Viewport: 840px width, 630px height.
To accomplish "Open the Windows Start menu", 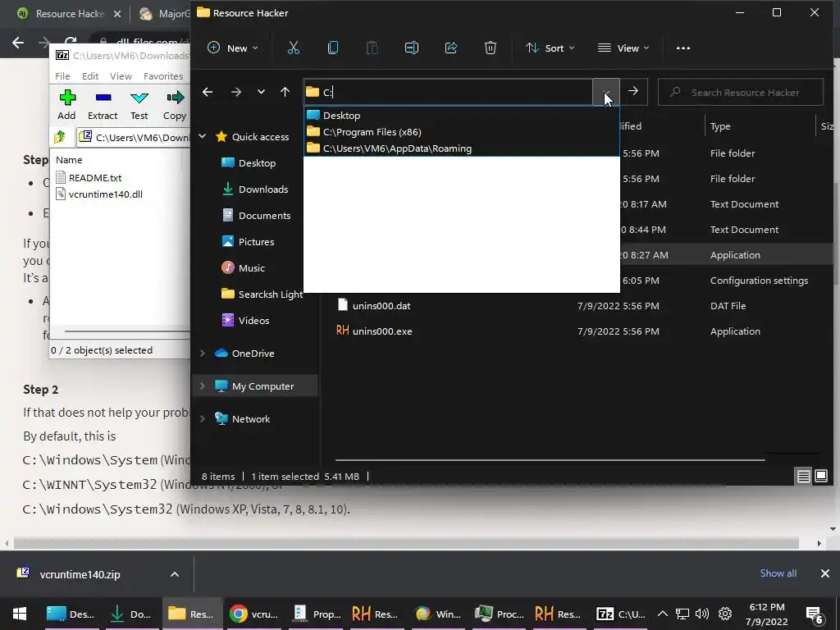I will coord(20,614).
